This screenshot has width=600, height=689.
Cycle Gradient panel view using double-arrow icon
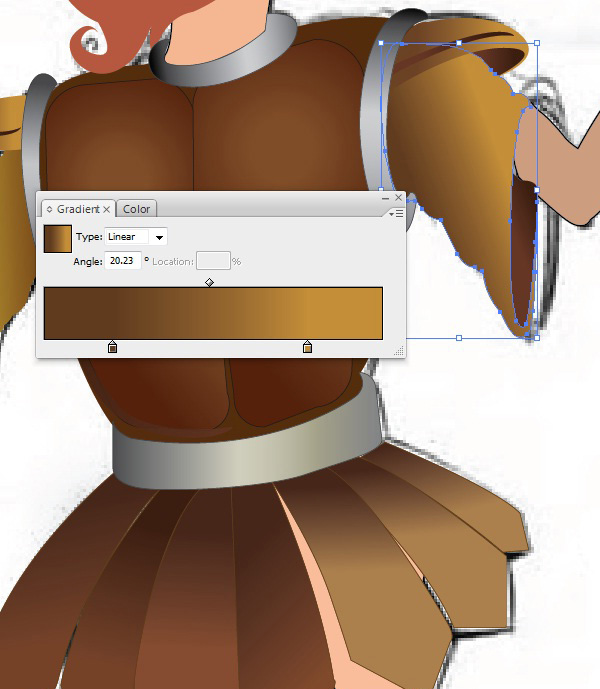click(49, 209)
